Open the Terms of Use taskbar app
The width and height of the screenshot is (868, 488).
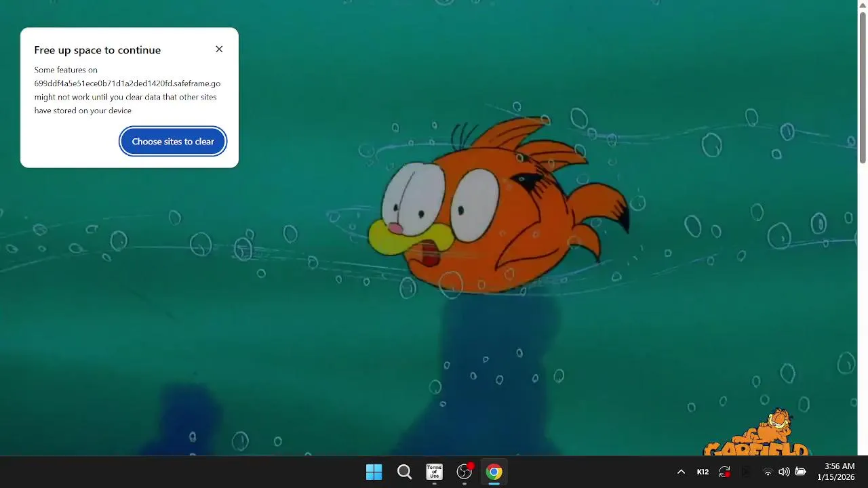(434, 472)
